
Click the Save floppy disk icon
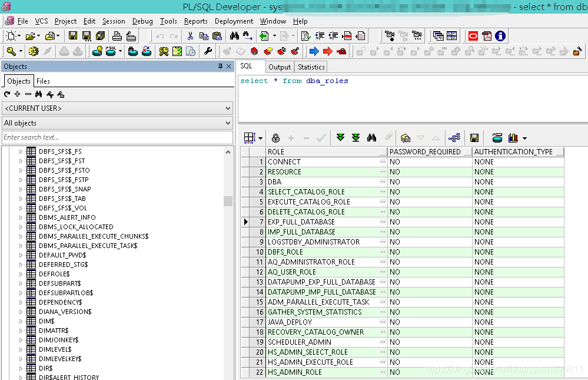pyautogui.click(x=73, y=36)
